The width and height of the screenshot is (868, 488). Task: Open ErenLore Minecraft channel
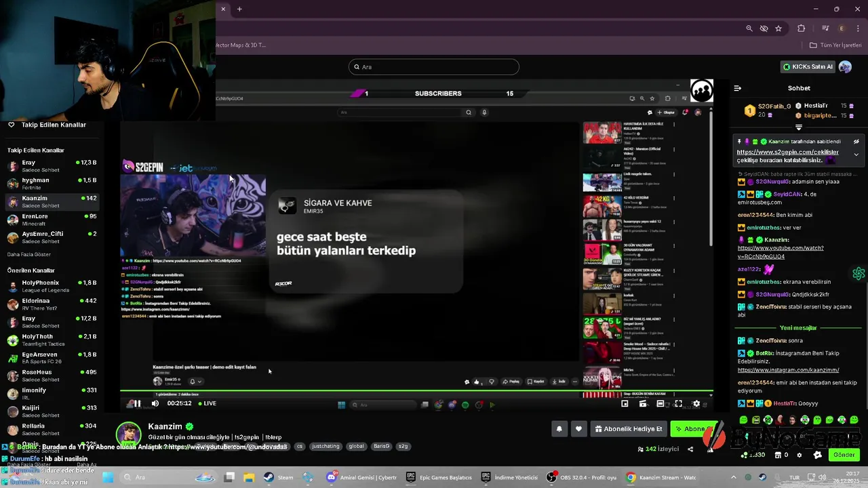[53, 220]
